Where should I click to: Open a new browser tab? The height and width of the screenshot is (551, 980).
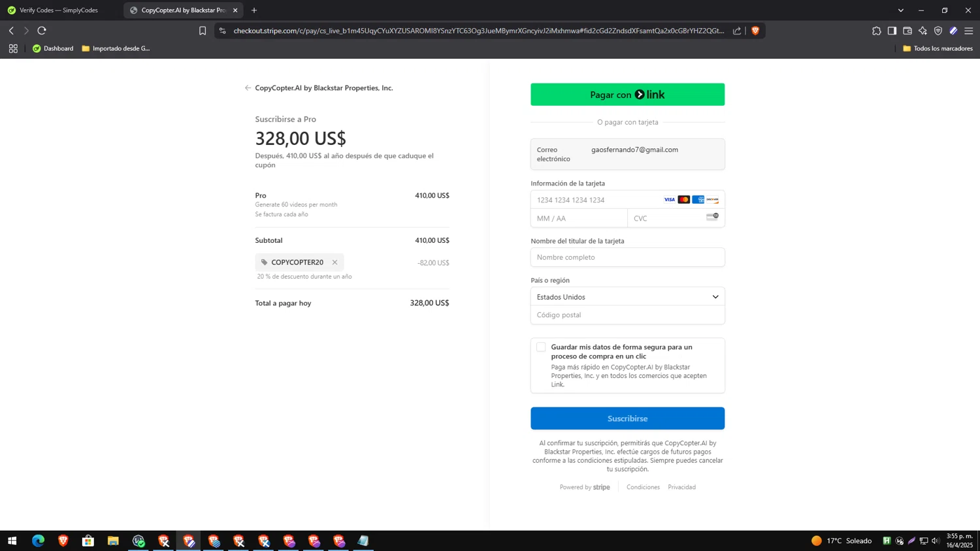point(254,10)
